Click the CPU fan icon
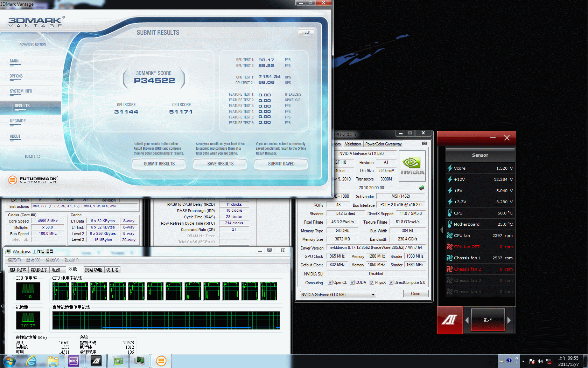This screenshot has width=588, height=368. pyautogui.click(x=450, y=236)
